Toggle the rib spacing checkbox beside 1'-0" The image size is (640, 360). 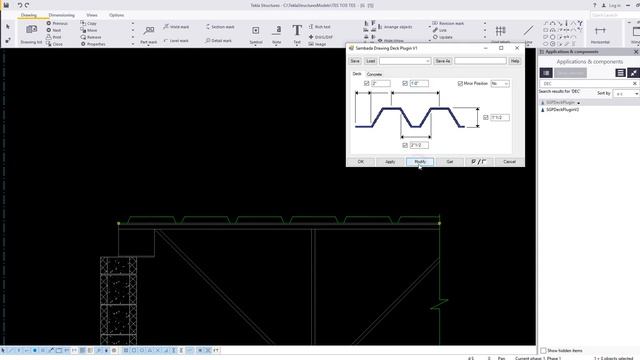pyautogui.click(x=405, y=83)
